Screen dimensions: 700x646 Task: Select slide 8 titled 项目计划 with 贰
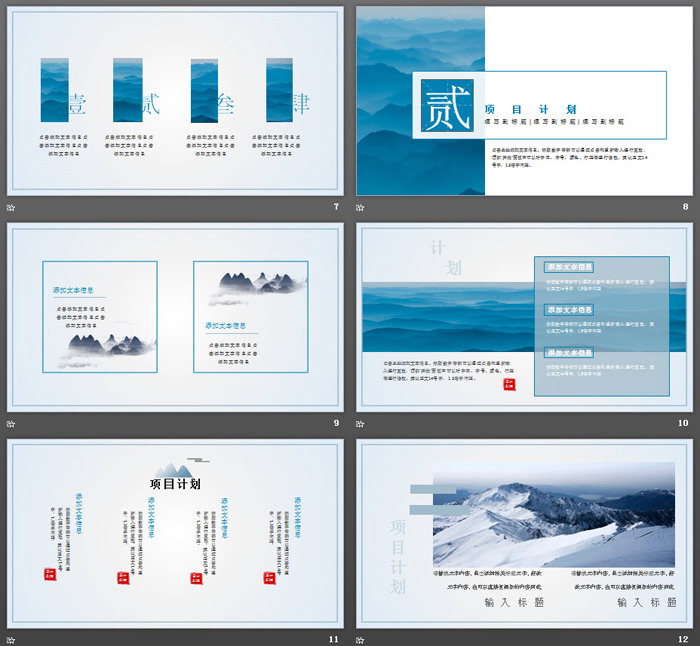[x=525, y=101]
